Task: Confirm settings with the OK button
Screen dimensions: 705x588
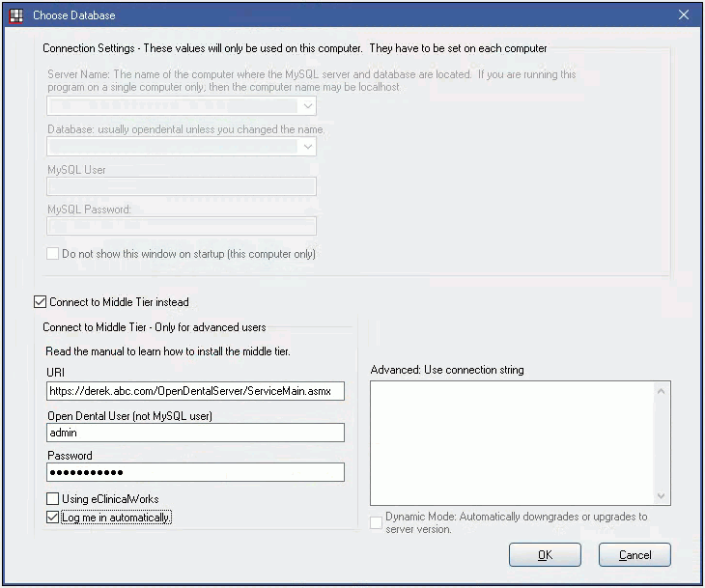Action: point(545,555)
